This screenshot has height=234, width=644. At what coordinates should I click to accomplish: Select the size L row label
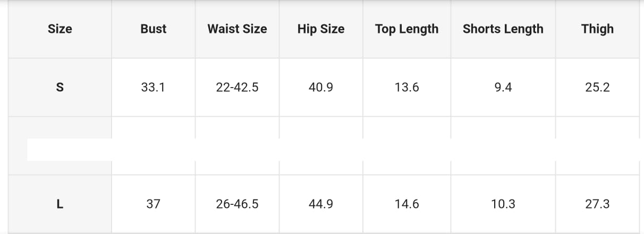(x=60, y=204)
